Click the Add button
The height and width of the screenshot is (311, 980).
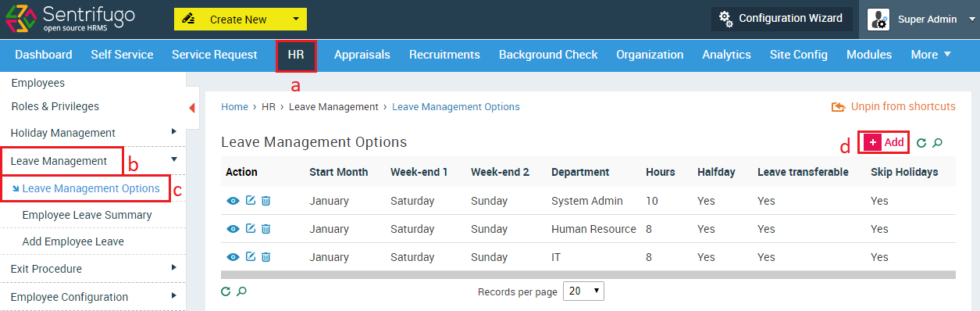(x=884, y=142)
